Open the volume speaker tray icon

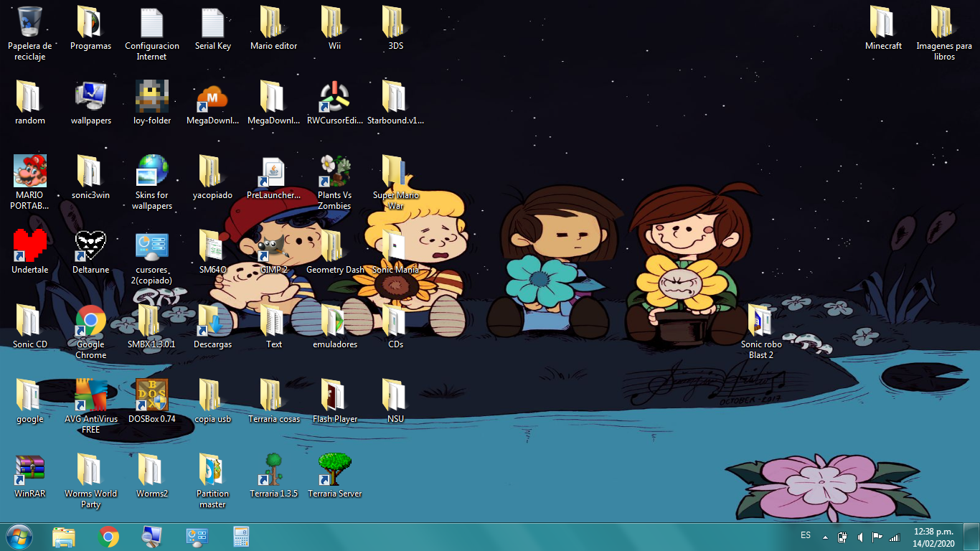859,537
